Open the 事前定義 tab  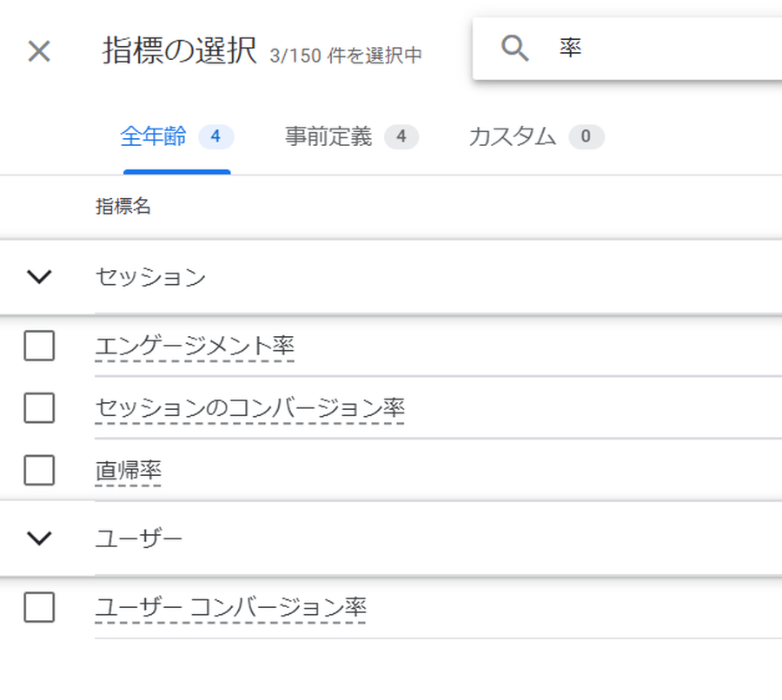pos(328,137)
